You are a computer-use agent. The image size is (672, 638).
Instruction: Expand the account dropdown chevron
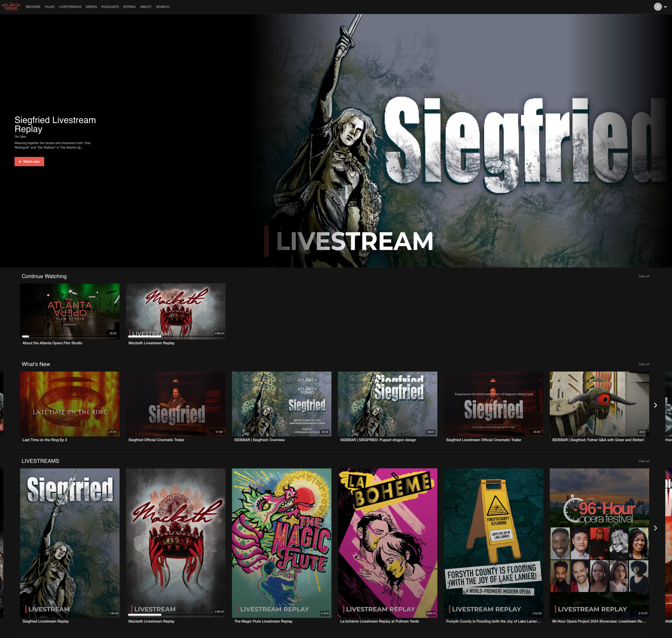pos(665,7)
